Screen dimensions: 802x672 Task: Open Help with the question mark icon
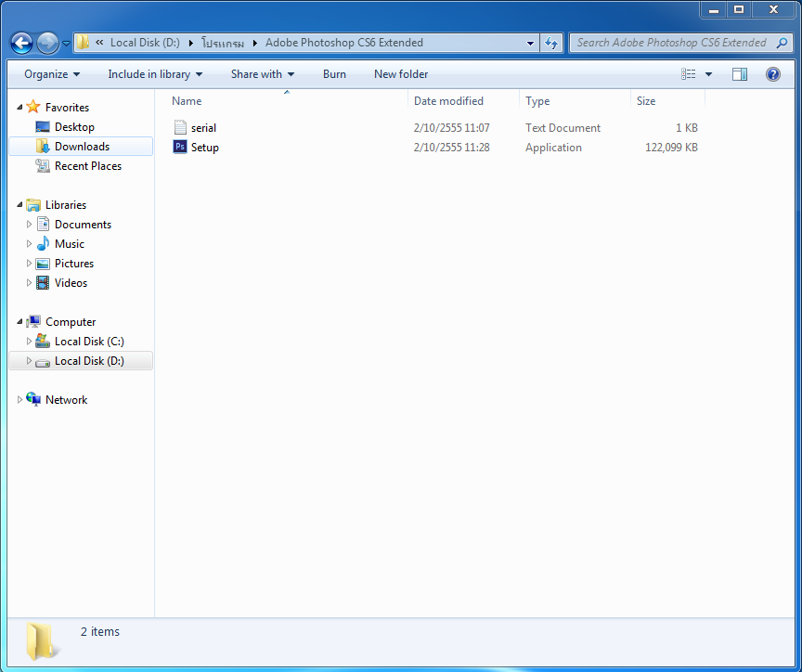773,74
